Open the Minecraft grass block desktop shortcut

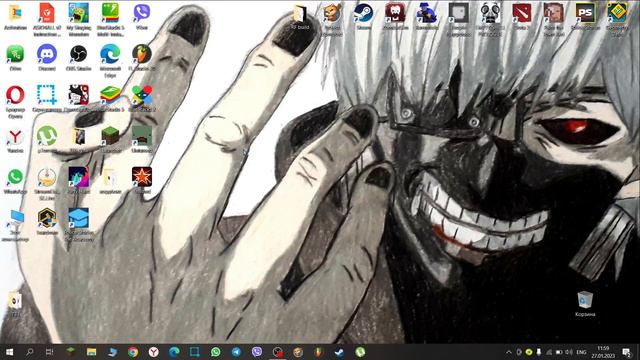[x=110, y=136]
